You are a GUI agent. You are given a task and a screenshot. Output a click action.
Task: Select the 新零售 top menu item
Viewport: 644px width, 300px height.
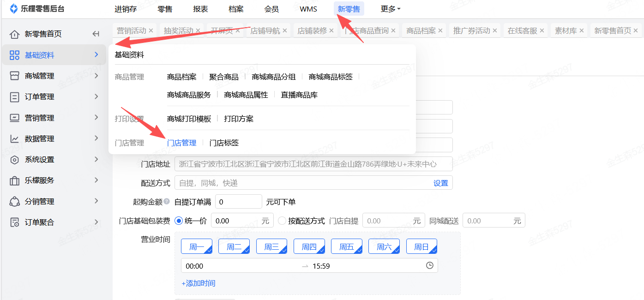(x=349, y=9)
